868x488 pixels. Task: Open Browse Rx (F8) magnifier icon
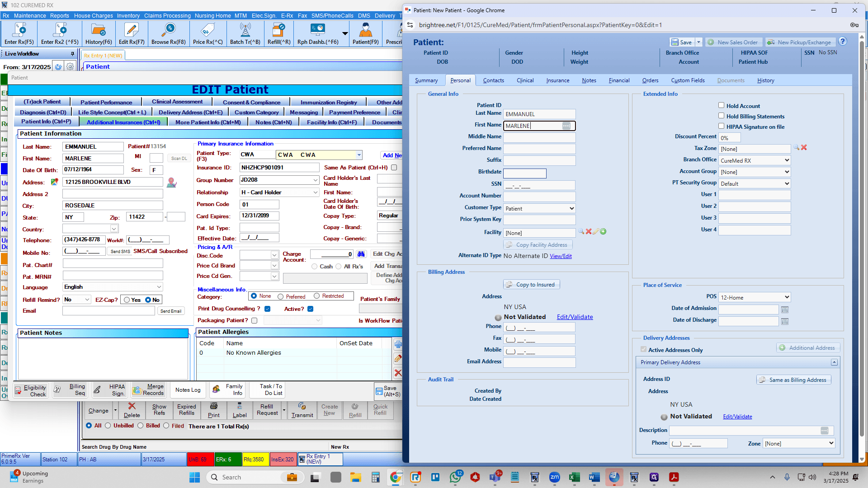click(168, 30)
